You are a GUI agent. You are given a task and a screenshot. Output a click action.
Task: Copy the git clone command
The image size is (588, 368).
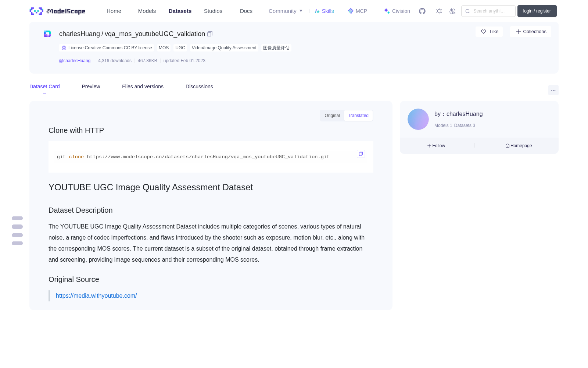361,154
